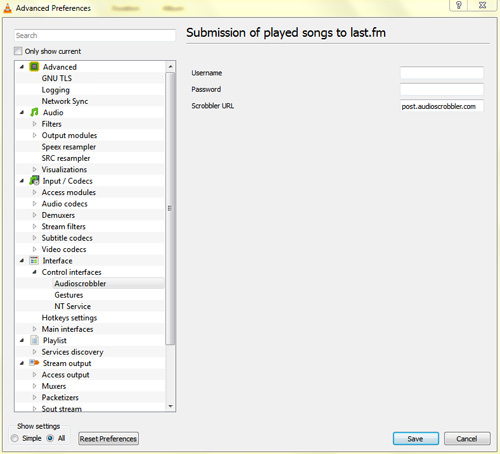Enable the Only show current checkbox

(x=18, y=51)
